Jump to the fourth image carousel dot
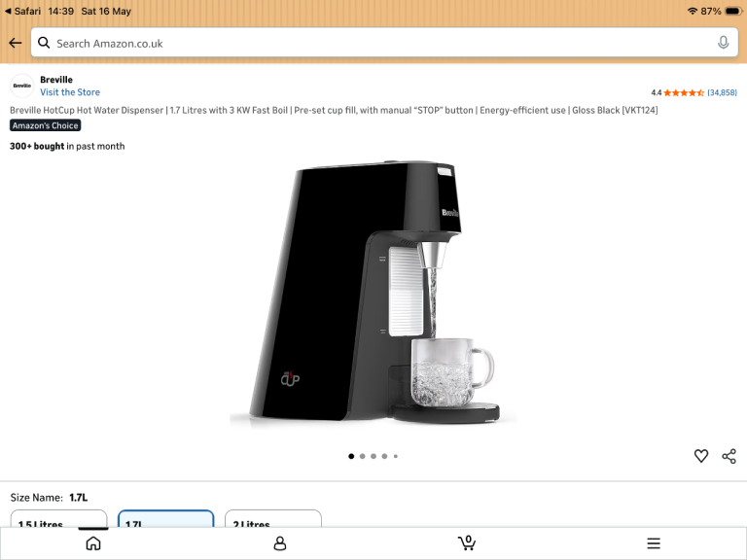 [x=384, y=456]
